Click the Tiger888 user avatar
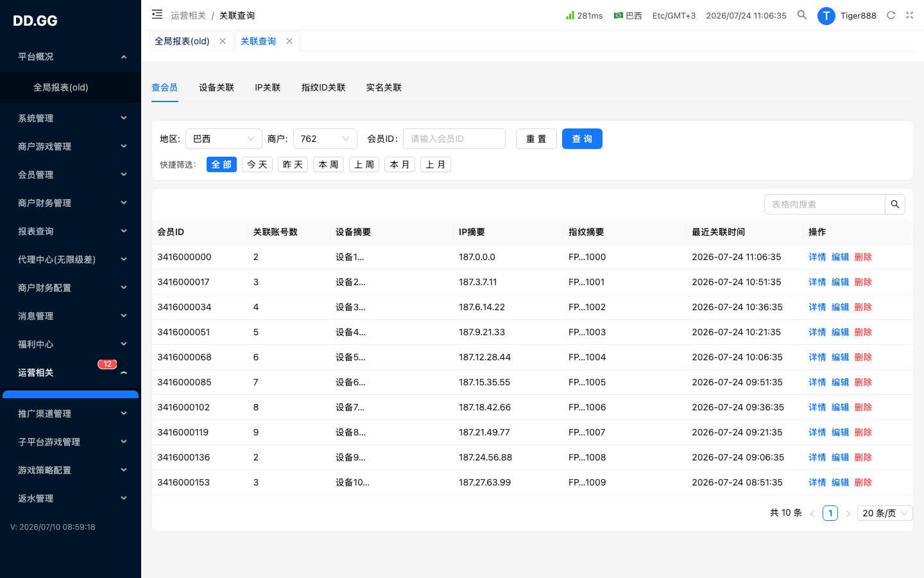Viewport: 924px width, 578px height. coord(826,15)
